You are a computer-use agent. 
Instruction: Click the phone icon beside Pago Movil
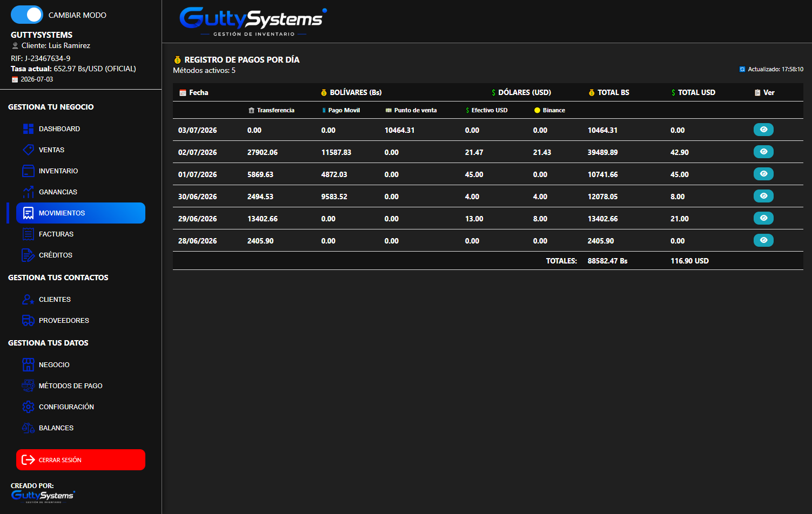[324, 110]
